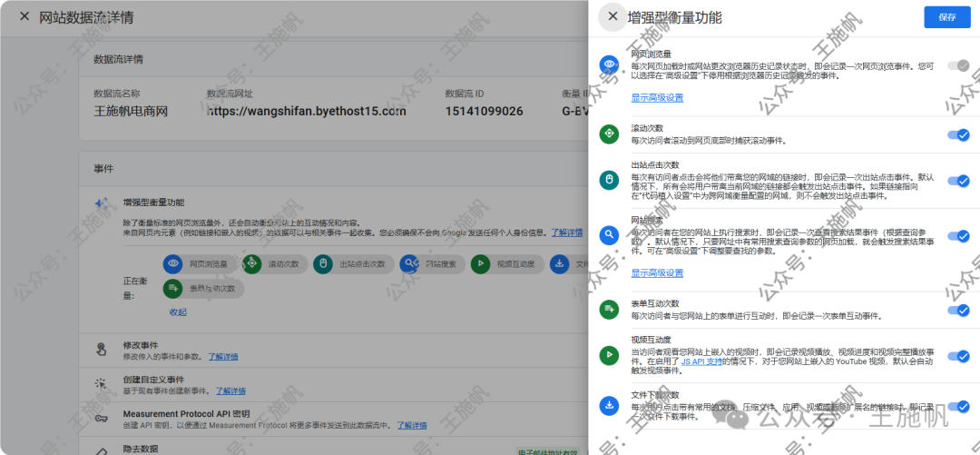The image size is (980, 455).
Task: Select stream name 王施帆电商网
Action: [x=131, y=112]
